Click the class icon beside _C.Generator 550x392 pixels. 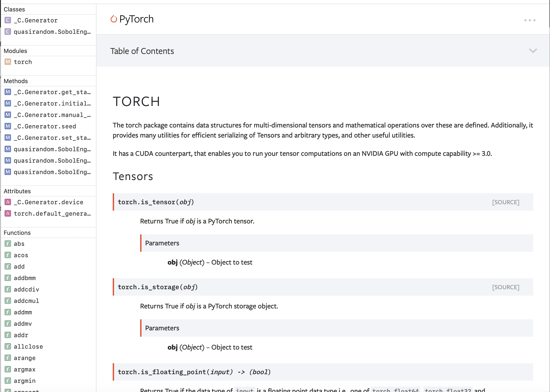pos(7,20)
